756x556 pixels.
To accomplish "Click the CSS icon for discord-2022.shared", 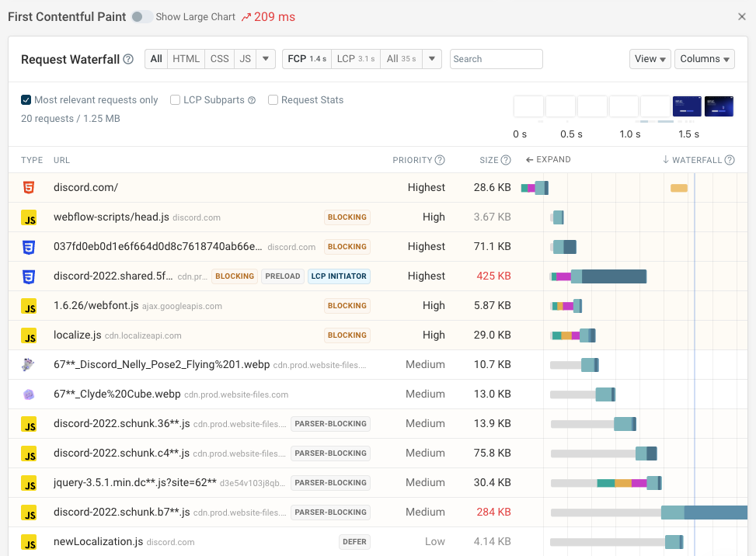I will [29, 276].
